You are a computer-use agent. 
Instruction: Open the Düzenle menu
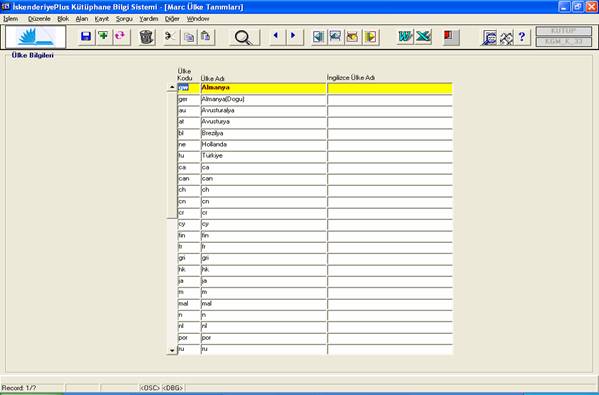(39, 19)
